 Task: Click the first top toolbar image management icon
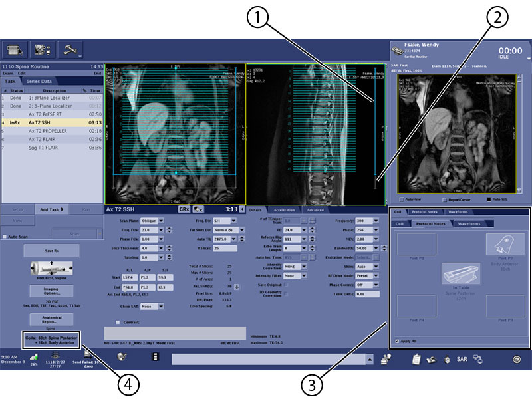[15, 49]
